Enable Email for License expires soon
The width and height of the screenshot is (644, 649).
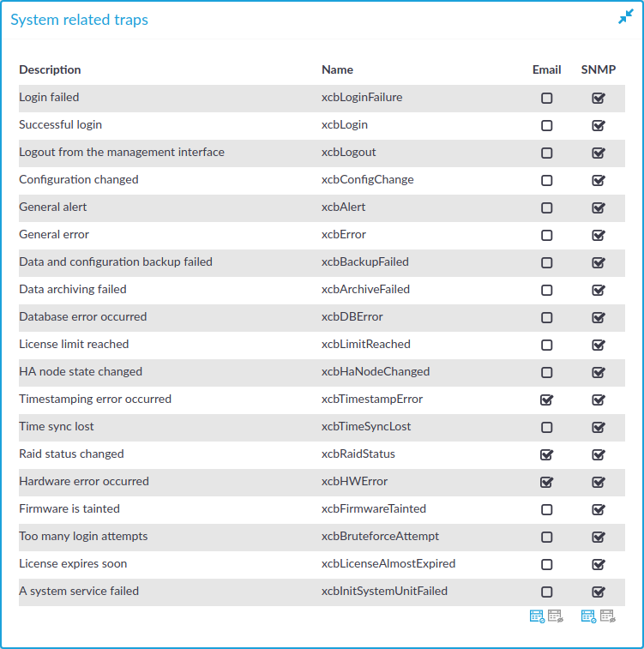click(x=547, y=565)
